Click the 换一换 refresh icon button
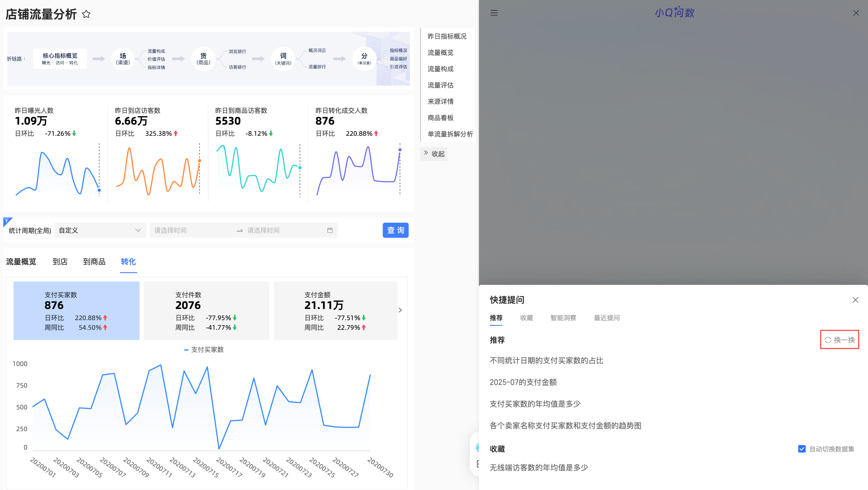868x490 pixels. (839, 340)
